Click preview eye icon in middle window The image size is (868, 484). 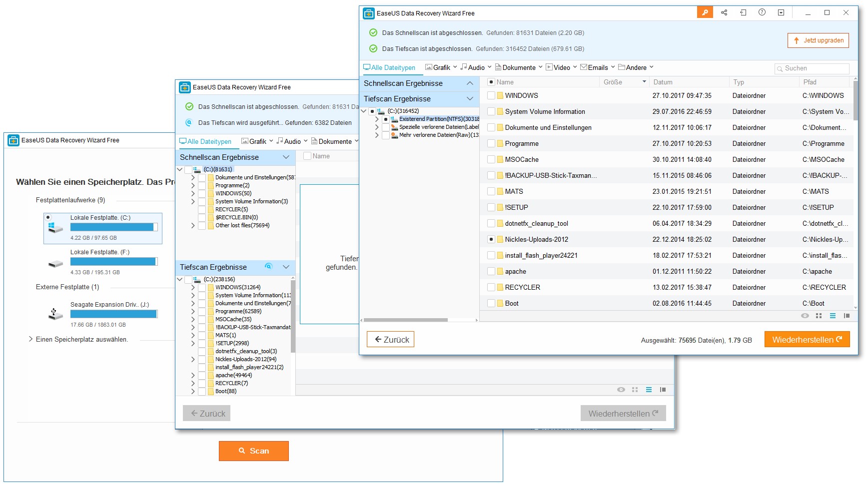[621, 390]
